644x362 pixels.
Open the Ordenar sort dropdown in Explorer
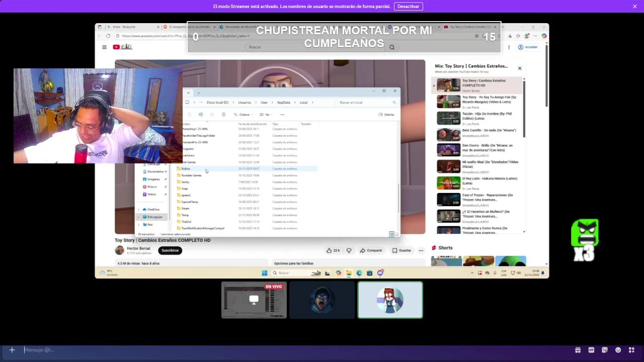(244, 115)
